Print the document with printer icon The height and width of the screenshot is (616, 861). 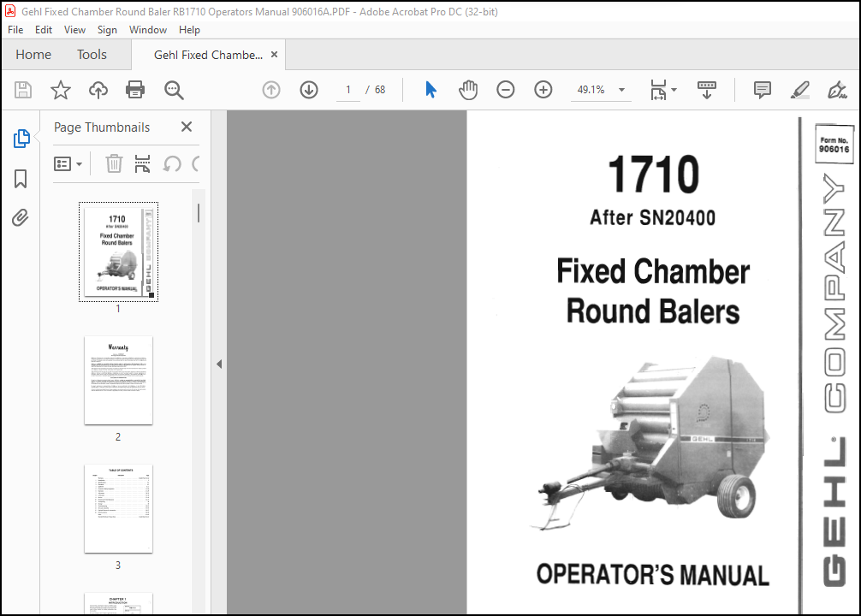[x=135, y=90]
